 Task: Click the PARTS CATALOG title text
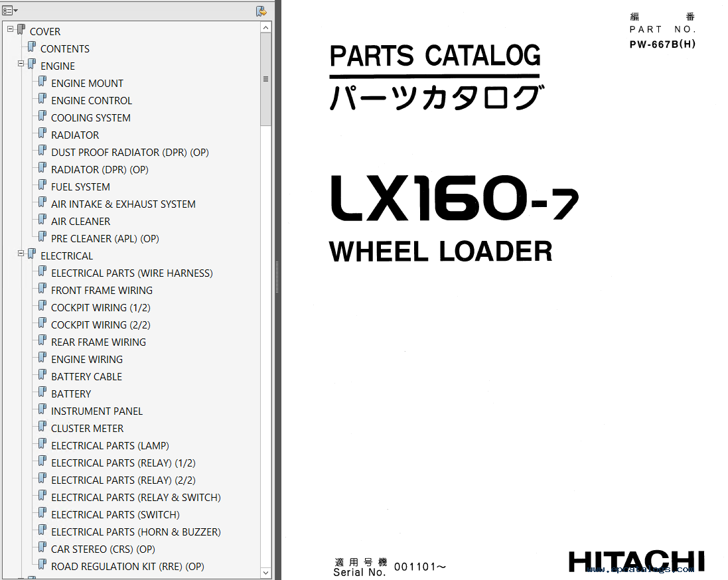pos(435,56)
